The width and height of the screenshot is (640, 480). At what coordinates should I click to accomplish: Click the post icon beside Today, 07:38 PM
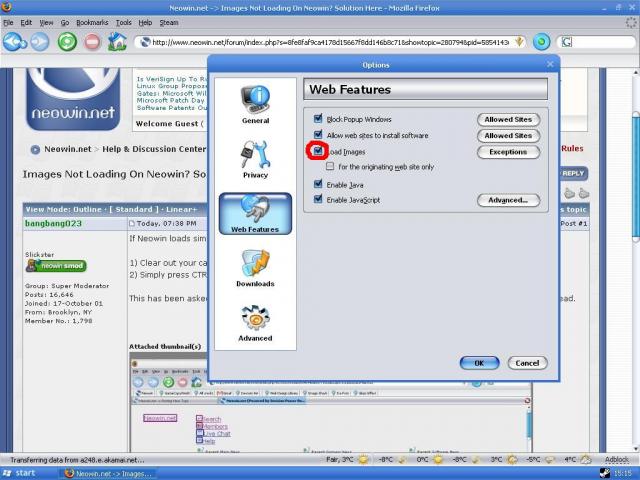tap(132, 223)
